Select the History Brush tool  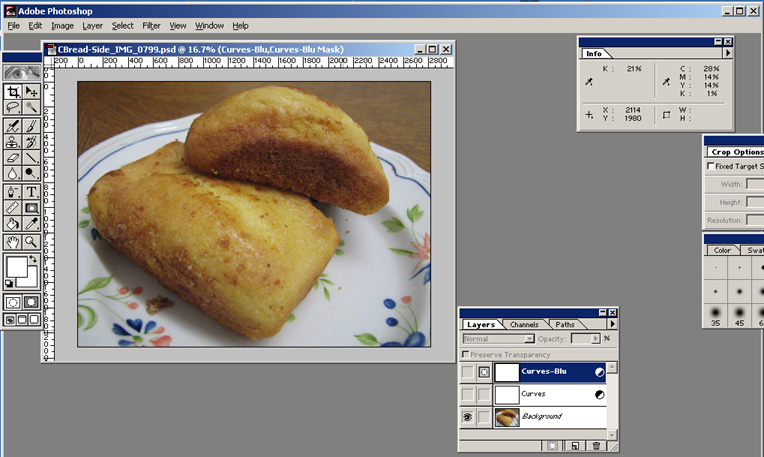point(31,142)
